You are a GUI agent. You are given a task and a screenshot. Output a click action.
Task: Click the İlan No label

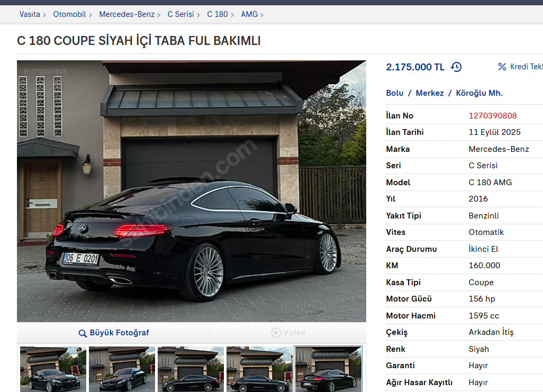(x=400, y=116)
